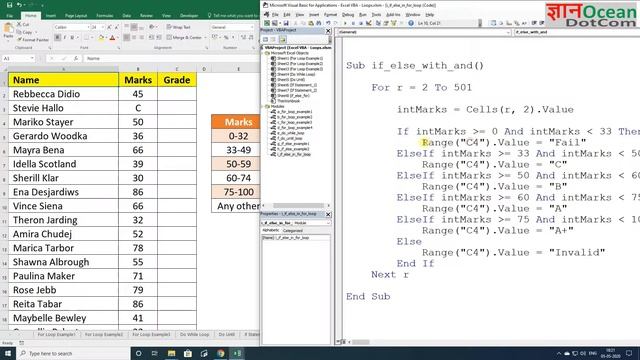This screenshot has width=640, height=360.
Task: Select the Do While Loop sheet tab
Action: coord(194,334)
